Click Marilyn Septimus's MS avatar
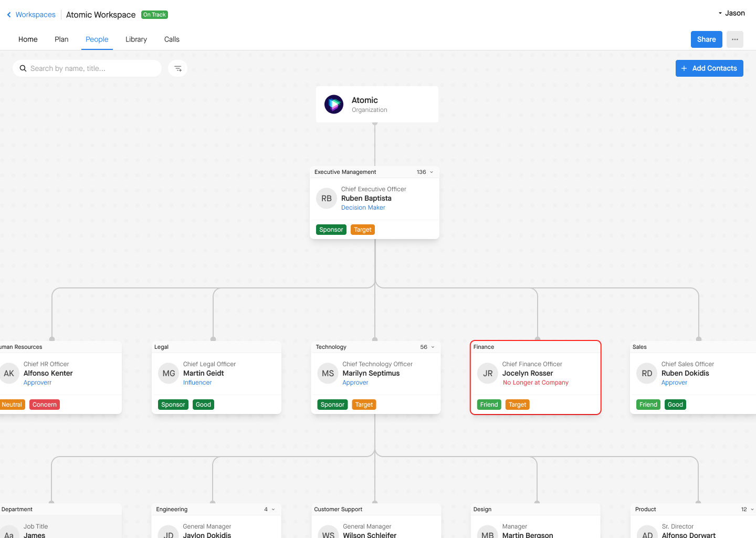756x538 pixels. 328,373
